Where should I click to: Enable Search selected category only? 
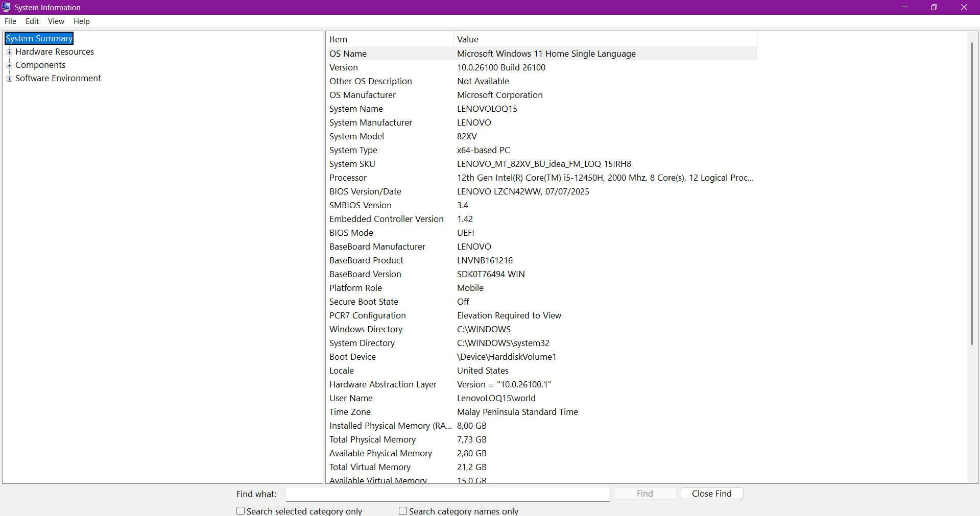(241, 511)
